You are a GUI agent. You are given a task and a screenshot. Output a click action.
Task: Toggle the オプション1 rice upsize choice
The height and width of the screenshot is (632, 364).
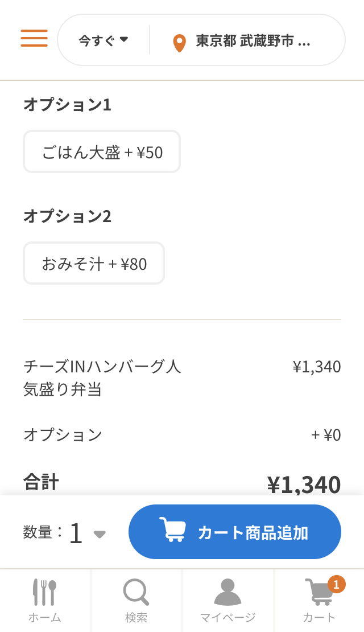(x=101, y=152)
